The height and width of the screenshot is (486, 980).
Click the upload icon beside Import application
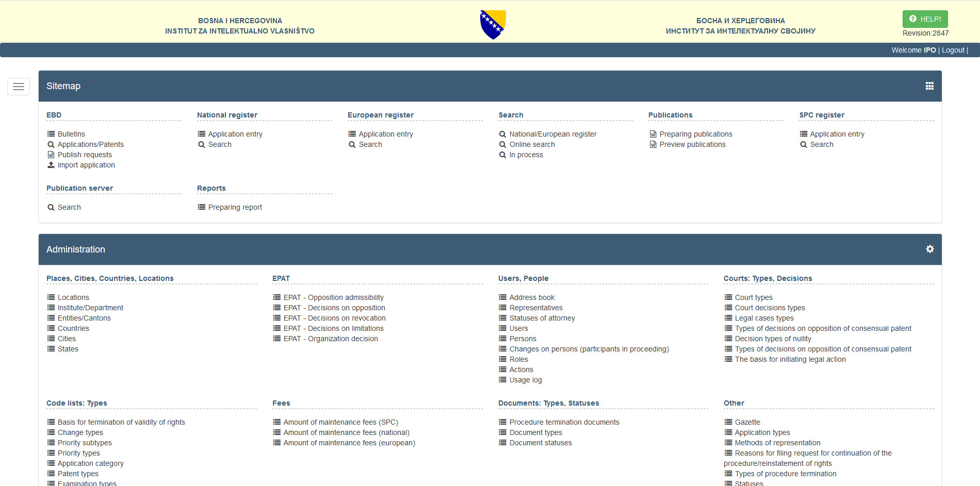click(x=51, y=165)
